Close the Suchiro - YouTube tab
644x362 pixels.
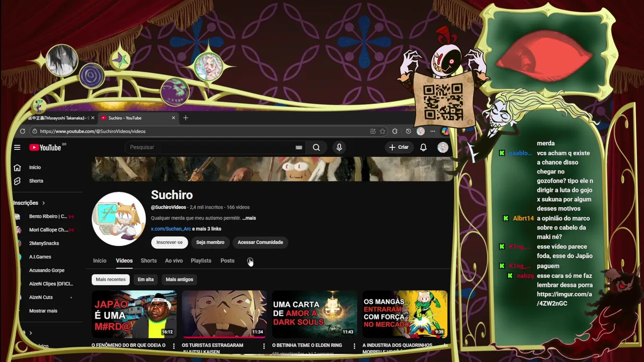[174, 118]
